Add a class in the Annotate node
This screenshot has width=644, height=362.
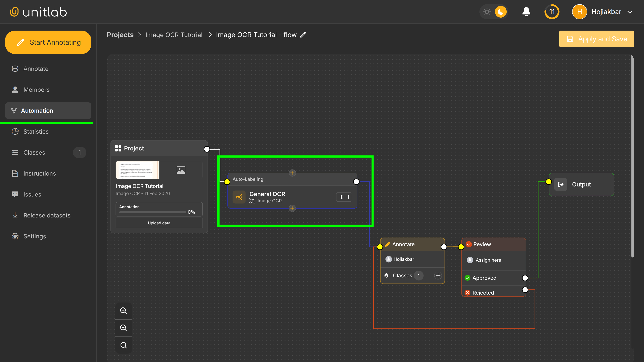[x=438, y=275]
